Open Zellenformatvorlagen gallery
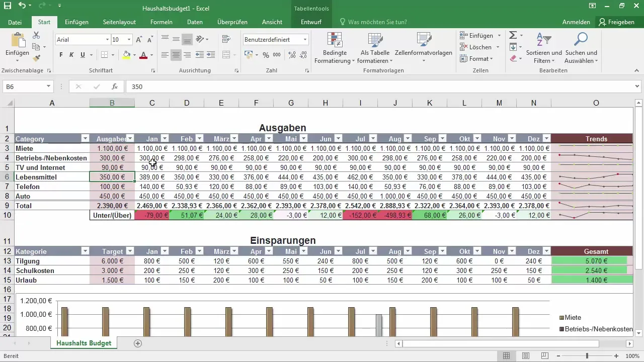The height and width of the screenshot is (362, 644). click(424, 48)
